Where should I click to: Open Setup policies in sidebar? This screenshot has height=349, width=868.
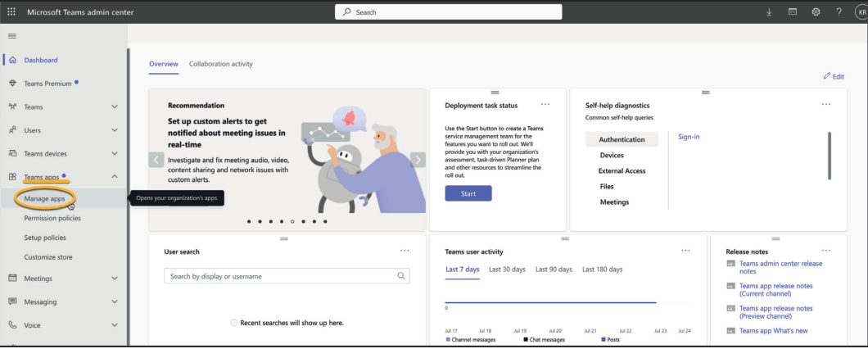click(x=45, y=238)
